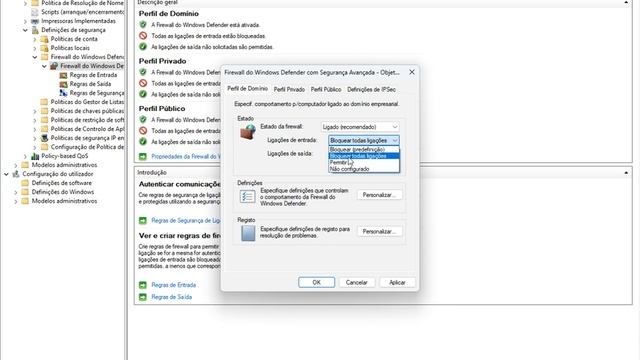This screenshot has width=640, height=360.
Task: Click Definições de software folder icon
Action: (25, 183)
